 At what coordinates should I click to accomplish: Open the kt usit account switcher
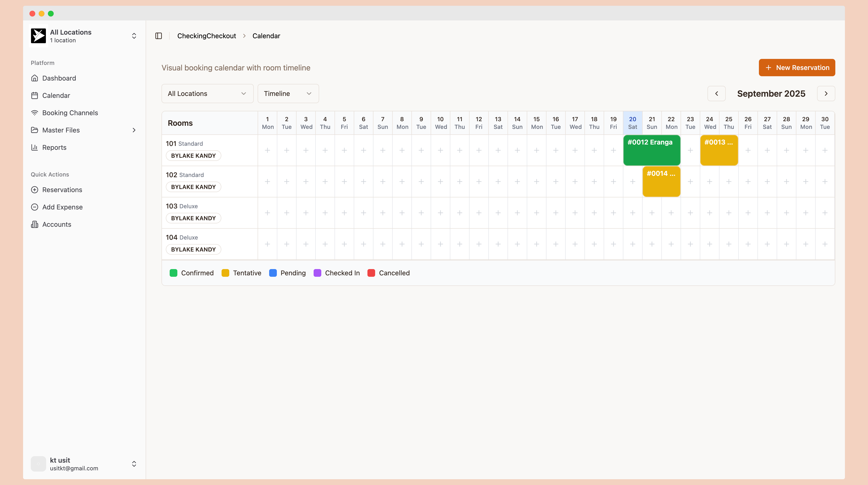click(134, 464)
